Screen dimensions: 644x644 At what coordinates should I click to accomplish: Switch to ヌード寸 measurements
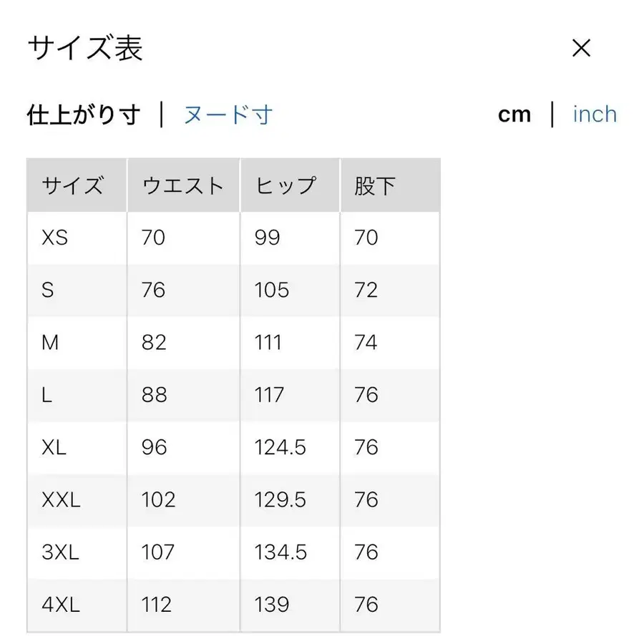(228, 114)
